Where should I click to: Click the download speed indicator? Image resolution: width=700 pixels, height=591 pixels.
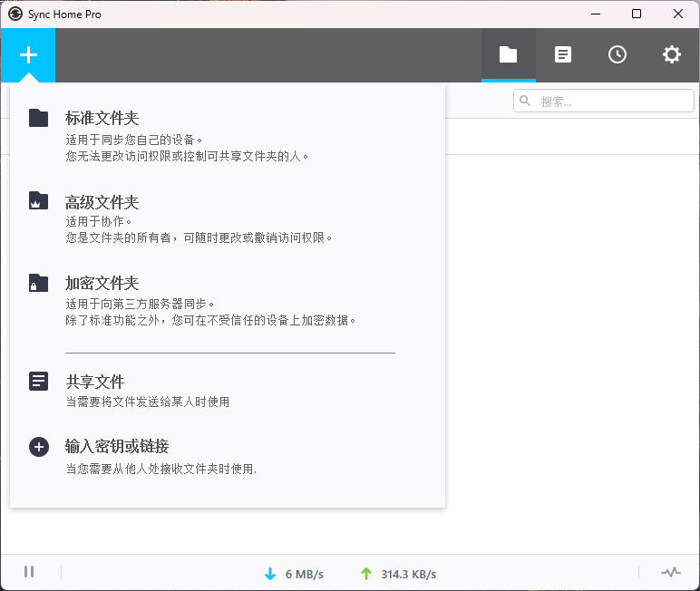point(294,574)
